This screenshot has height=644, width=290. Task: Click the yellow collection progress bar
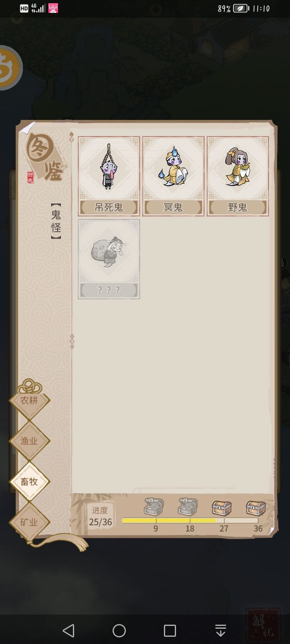tap(190, 520)
